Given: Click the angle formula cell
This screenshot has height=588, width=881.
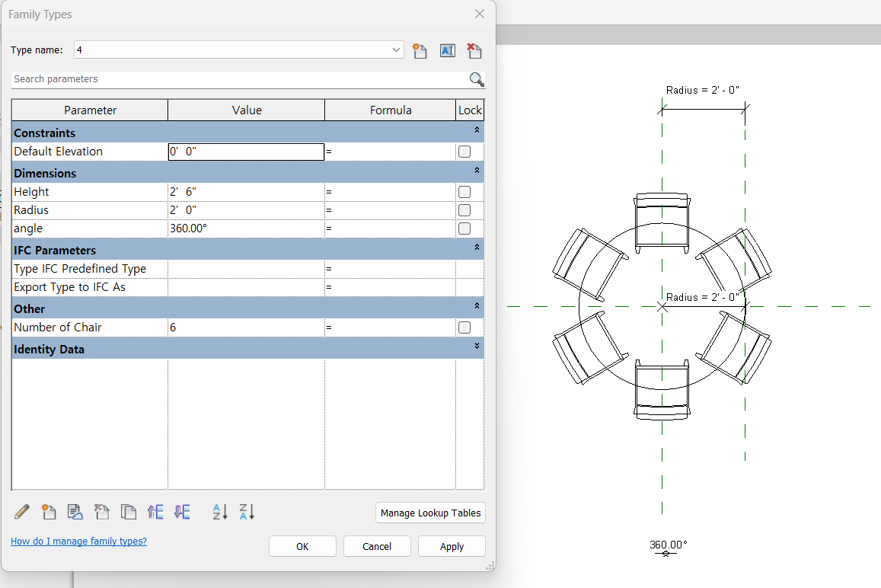Looking at the screenshot, I should pyautogui.click(x=390, y=228).
